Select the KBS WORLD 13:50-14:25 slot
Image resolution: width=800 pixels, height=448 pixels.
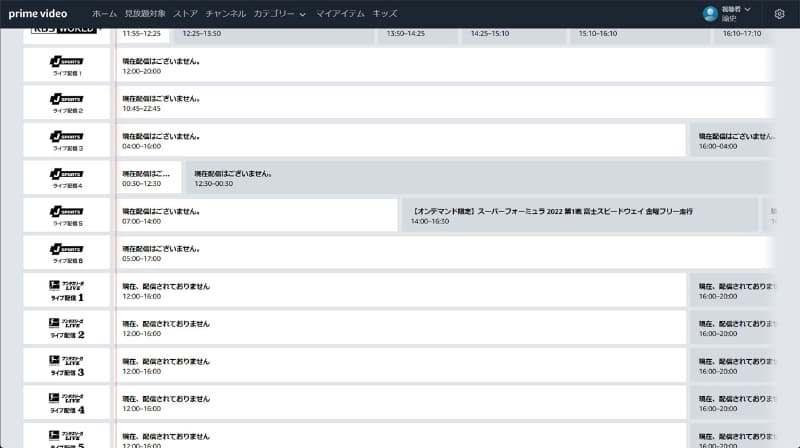point(417,36)
